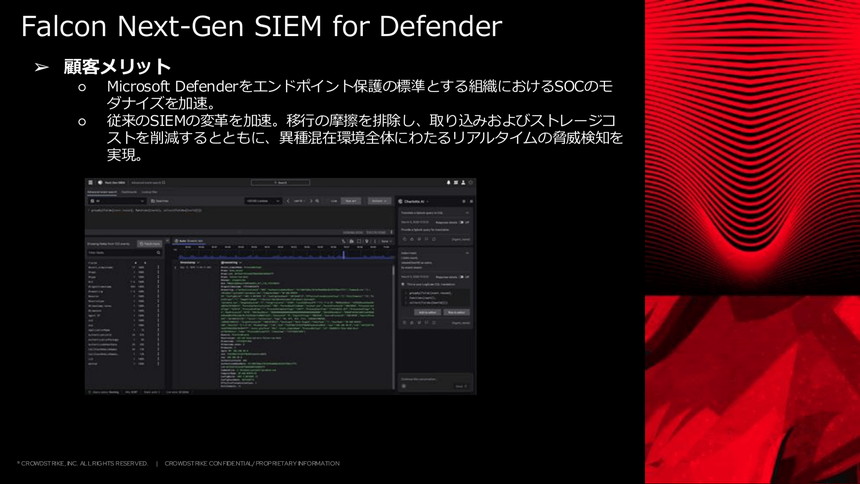Open the user account icon
860x484 pixels.
463,182
